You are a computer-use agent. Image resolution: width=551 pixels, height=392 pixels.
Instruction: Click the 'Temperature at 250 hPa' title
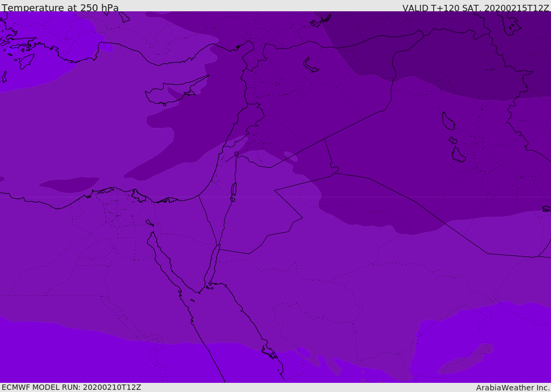[60, 8]
